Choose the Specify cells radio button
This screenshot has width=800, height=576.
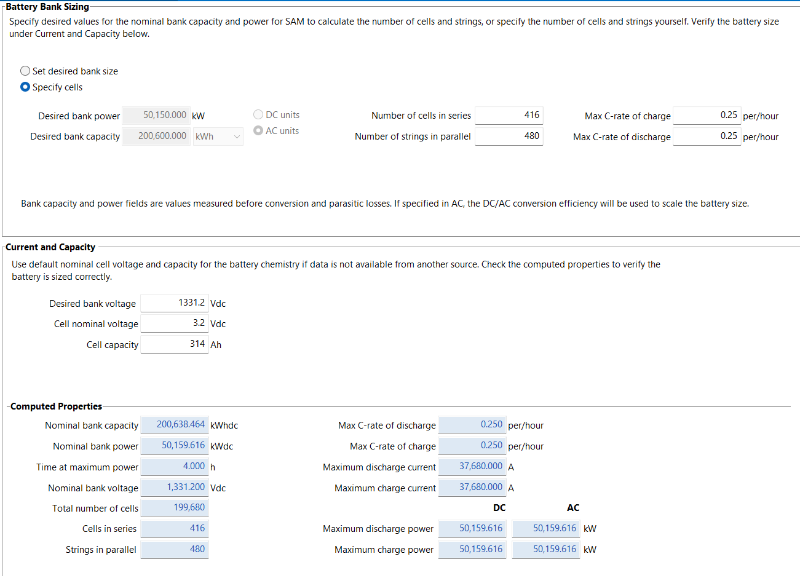tap(26, 87)
